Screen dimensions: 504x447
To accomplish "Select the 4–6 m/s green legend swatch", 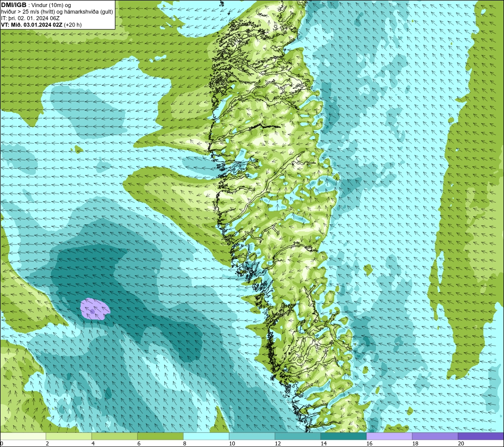I will click(114, 436).
